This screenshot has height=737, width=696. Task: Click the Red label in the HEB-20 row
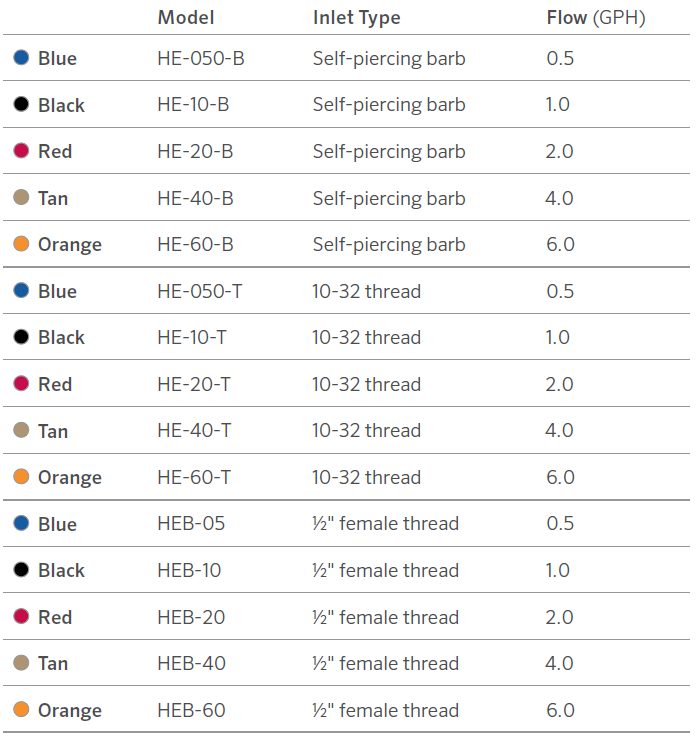(55, 617)
